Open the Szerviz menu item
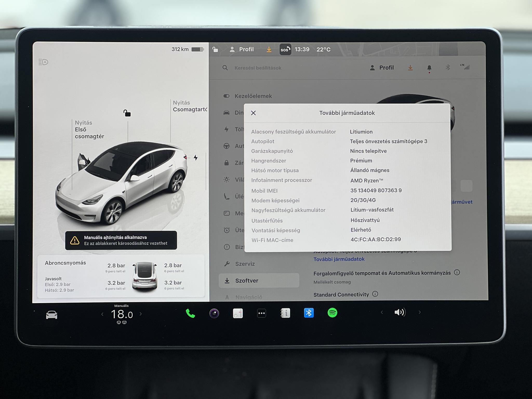The height and width of the screenshot is (399, 532). [x=239, y=264]
